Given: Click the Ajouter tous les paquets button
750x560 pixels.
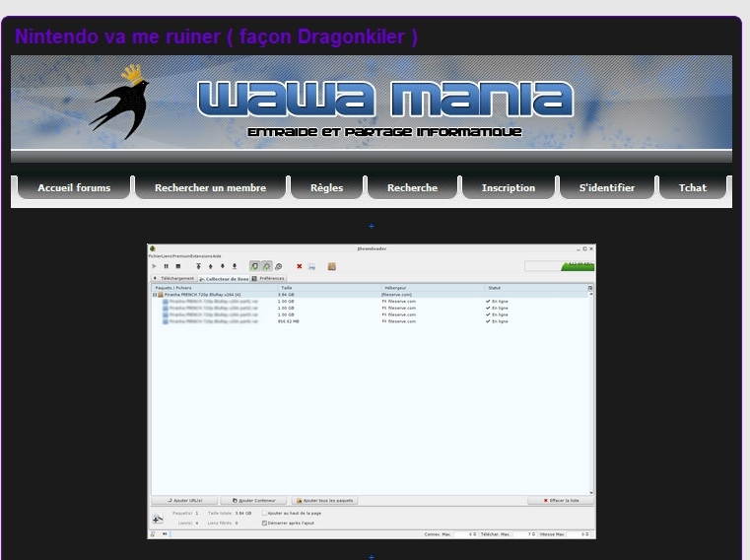Looking at the screenshot, I should 325,501.
